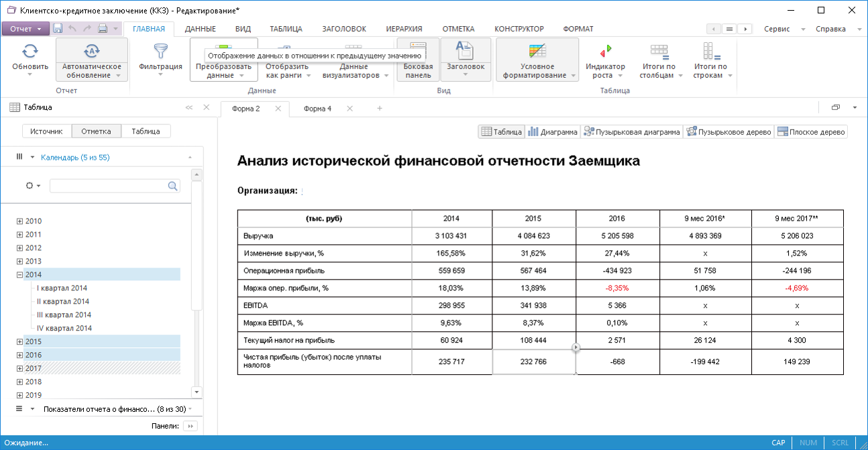Switch to Диаграмма view
This screenshot has height=450, width=868.
[x=552, y=132]
